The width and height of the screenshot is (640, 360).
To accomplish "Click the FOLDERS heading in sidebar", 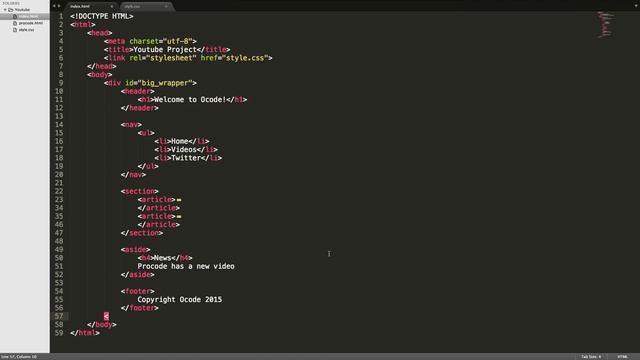I will (x=11, y=3).
